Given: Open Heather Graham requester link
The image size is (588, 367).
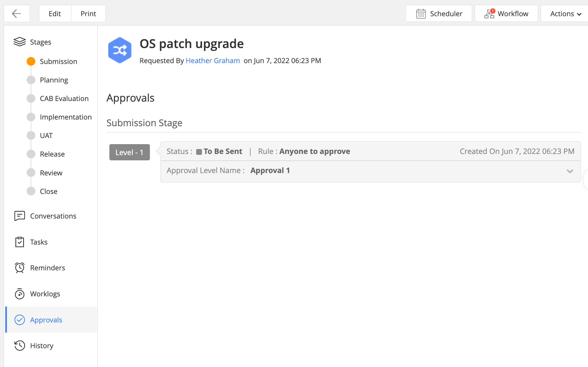Looking at the screenshot, I should click(x=213, y=60).
